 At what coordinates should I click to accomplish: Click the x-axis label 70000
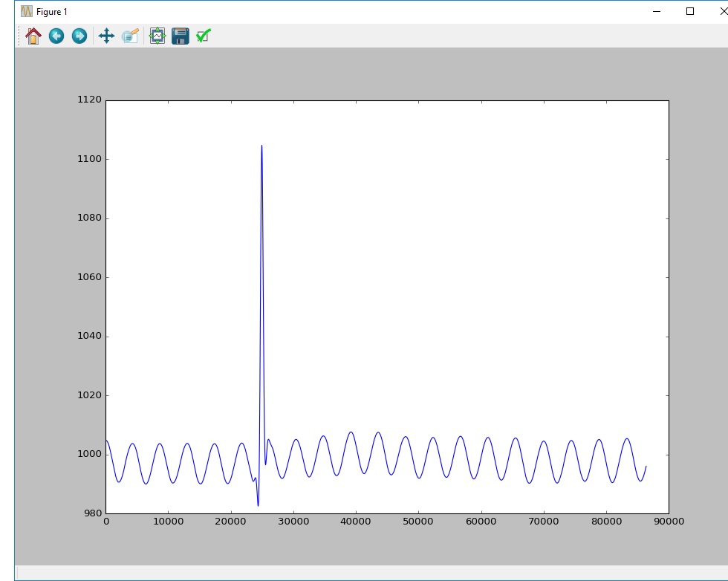pos(544,522)
